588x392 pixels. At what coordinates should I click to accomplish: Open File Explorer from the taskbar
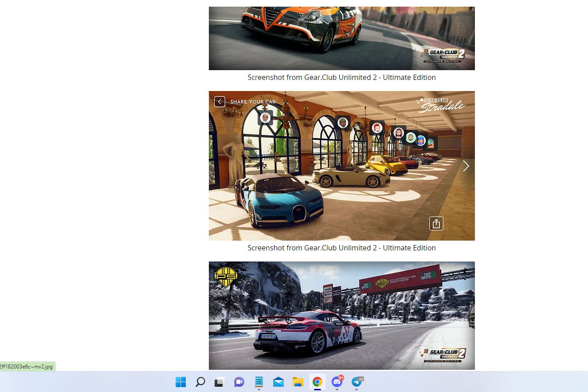pyautogui.click(x=298, y=382)
